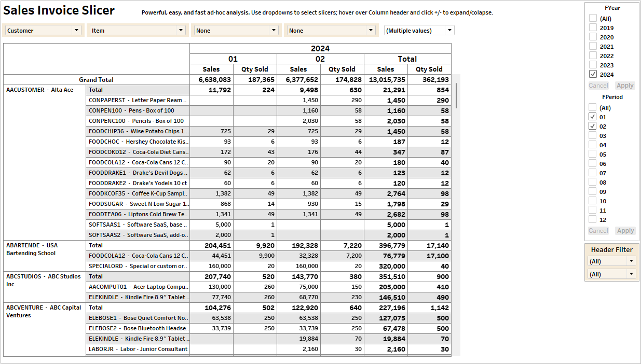641x364 pixels.
Task: Select the (All) checkbox under FYear
Action: [593, 18]
